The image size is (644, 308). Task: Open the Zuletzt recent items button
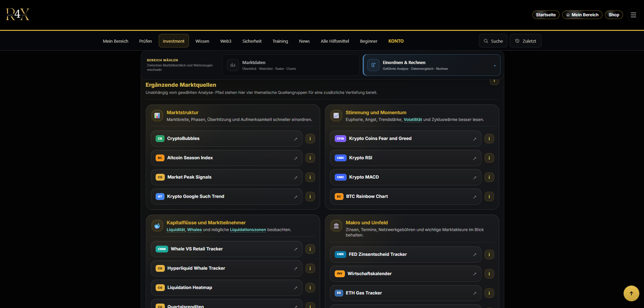[x=525, y=41]
